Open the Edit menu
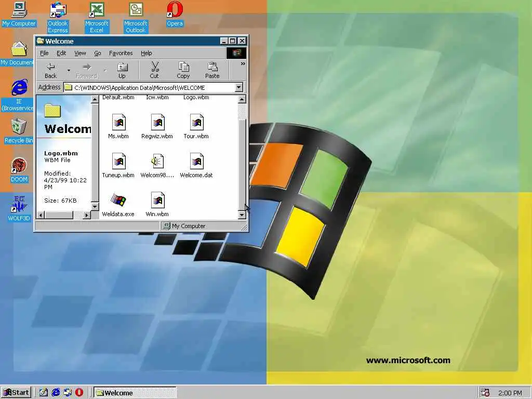Screen dimensions: 532x399 coord(61,54)
